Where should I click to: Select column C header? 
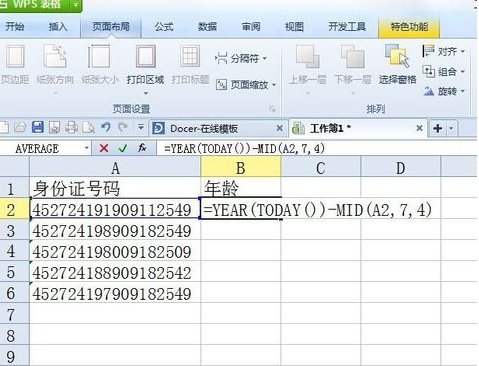click(x=321, y=168)
